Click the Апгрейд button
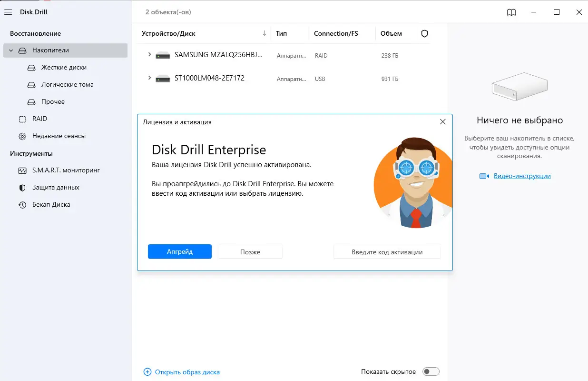The width and height of the screenshot is (588, 381). [x=179, y=251]
